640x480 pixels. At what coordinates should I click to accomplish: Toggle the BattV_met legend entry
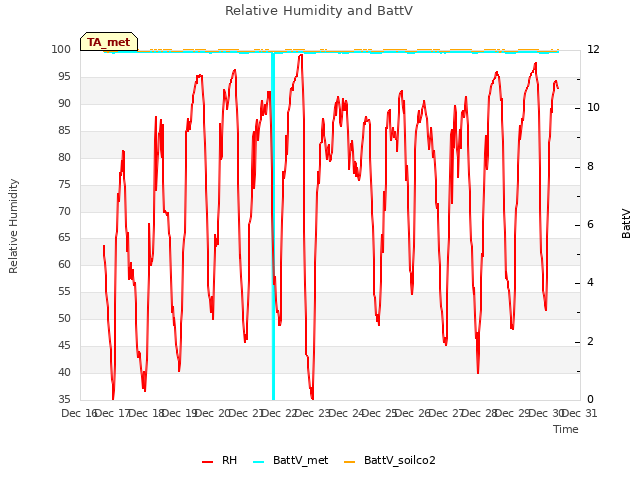[x=291, y=460]
